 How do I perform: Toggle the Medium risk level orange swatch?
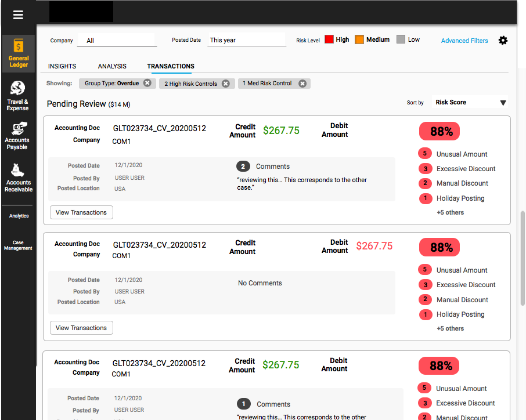pyautogui.click(x=359, y=39)
